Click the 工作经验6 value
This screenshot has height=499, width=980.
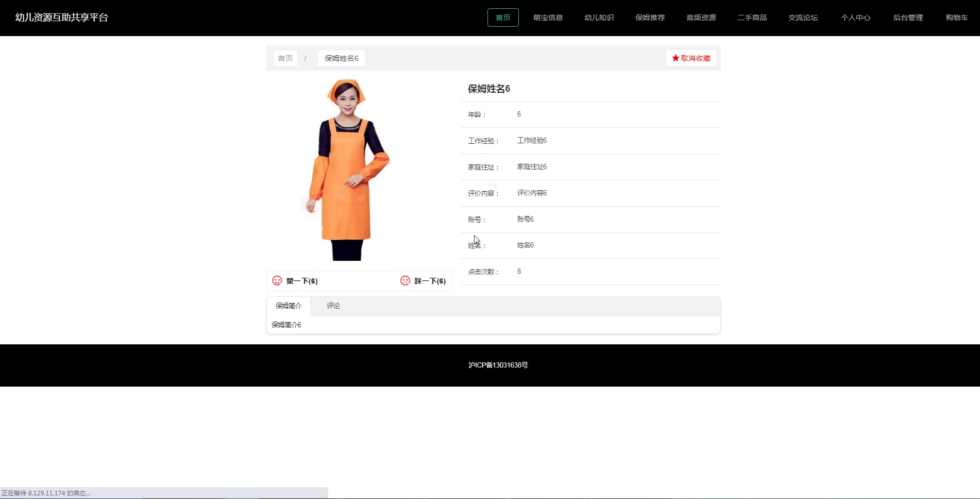(532, 140)
